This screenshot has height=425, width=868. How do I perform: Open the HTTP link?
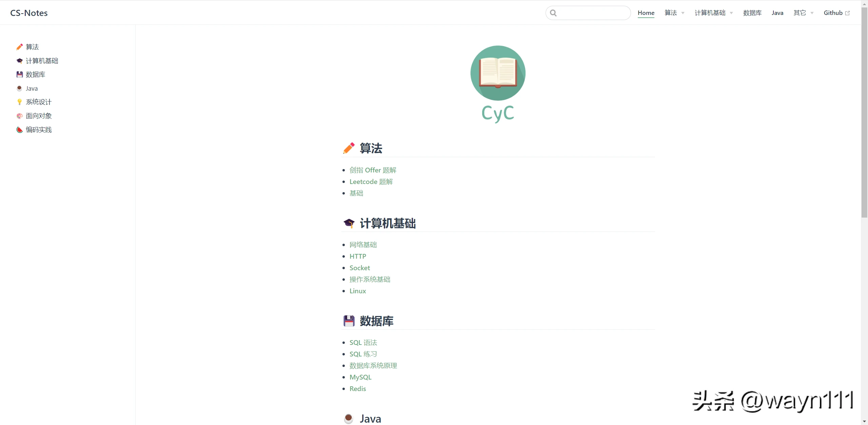358,256
